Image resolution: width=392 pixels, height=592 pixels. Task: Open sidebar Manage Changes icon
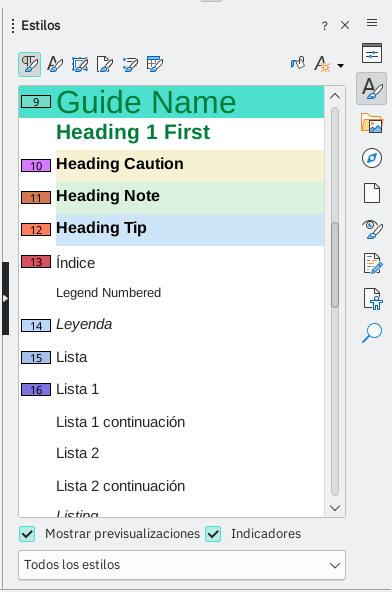coord(373,263)
